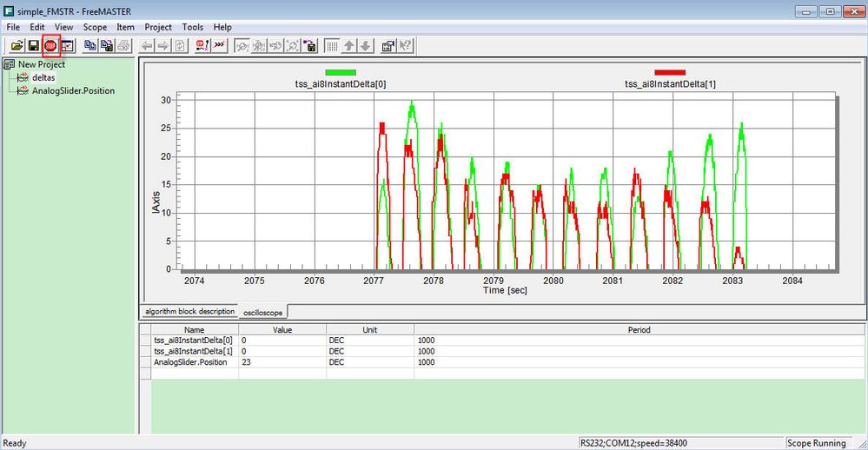Click the Name column header
The height and width of the screenshot is (450, 868).
click(x=195, y=330)
